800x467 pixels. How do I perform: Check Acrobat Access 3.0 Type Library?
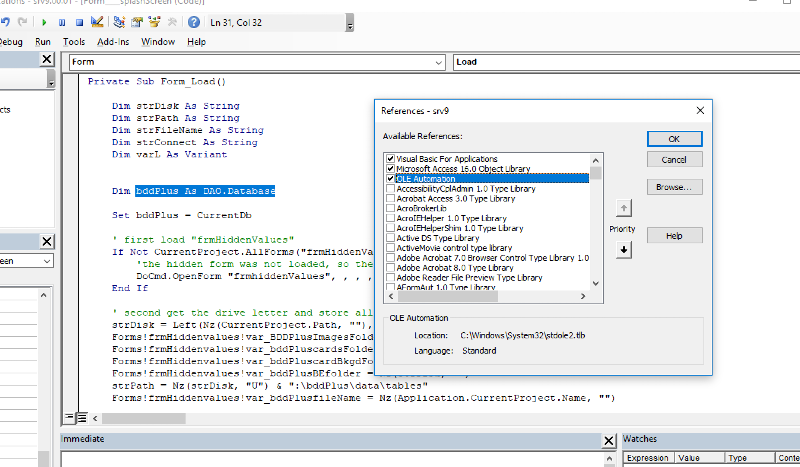point(390,199)
